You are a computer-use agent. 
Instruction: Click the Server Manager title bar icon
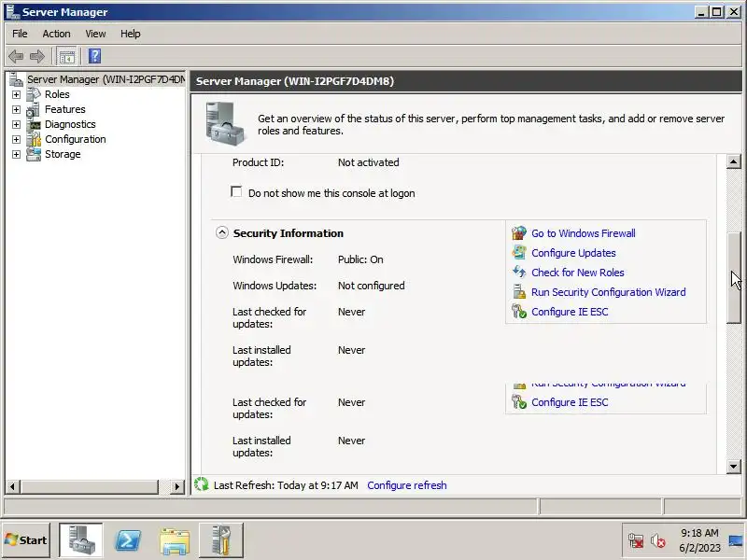click(x=13, y=12)
